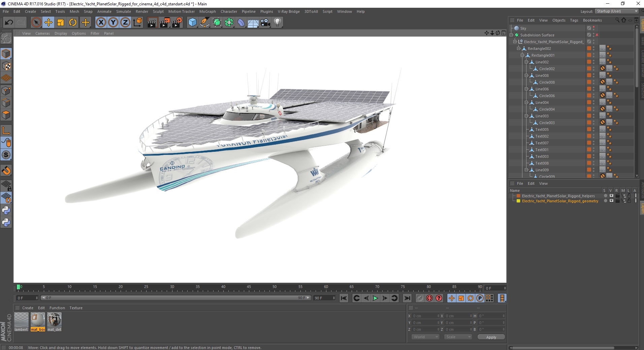Click the orange layer swatch of Text005

coord(589,129)
